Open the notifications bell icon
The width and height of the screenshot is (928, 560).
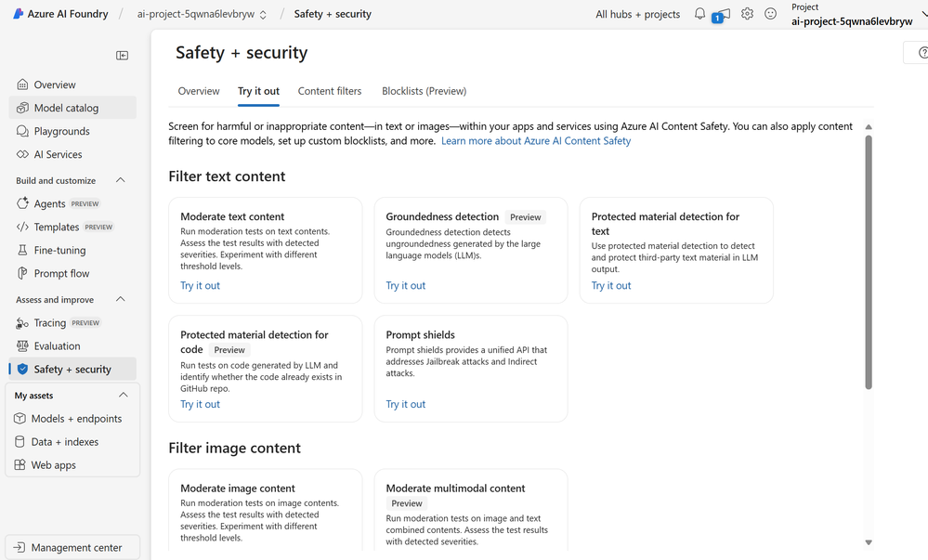pyautogui.click(x=699, y=14)
